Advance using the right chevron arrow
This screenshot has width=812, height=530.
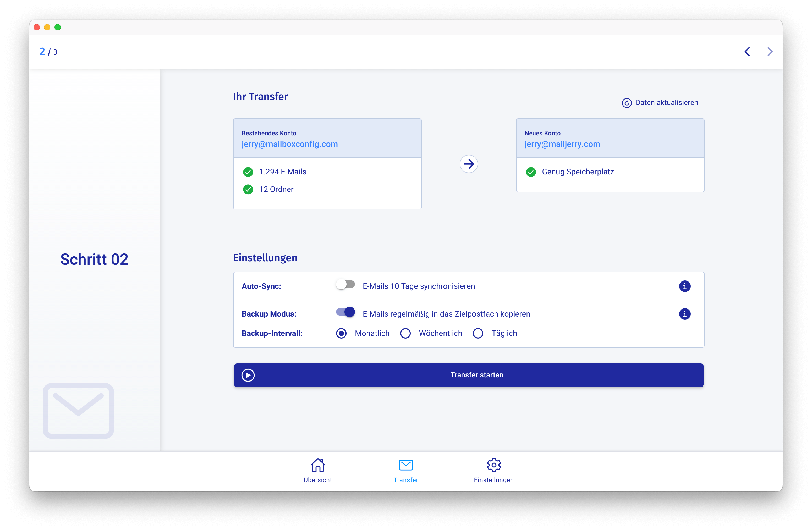[770, 52]
